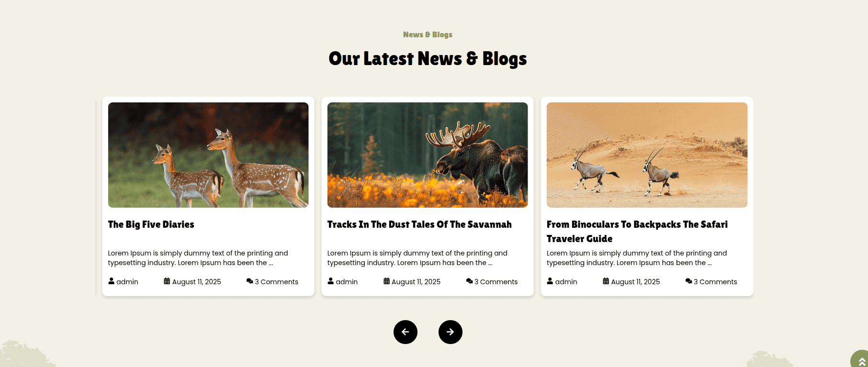This screenshot has width=868, height=367.
Task: Click the previous slide left arrow button
Action: point(405,332)
